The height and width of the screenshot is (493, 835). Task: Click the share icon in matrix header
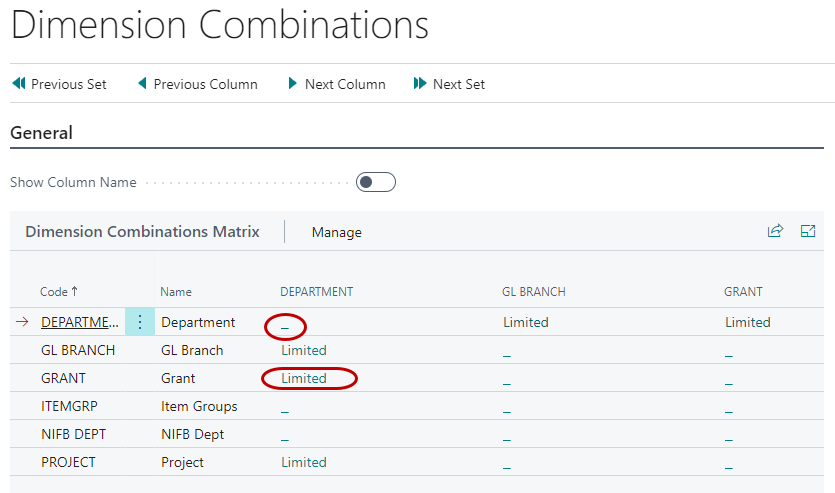[x=775, y=231]
